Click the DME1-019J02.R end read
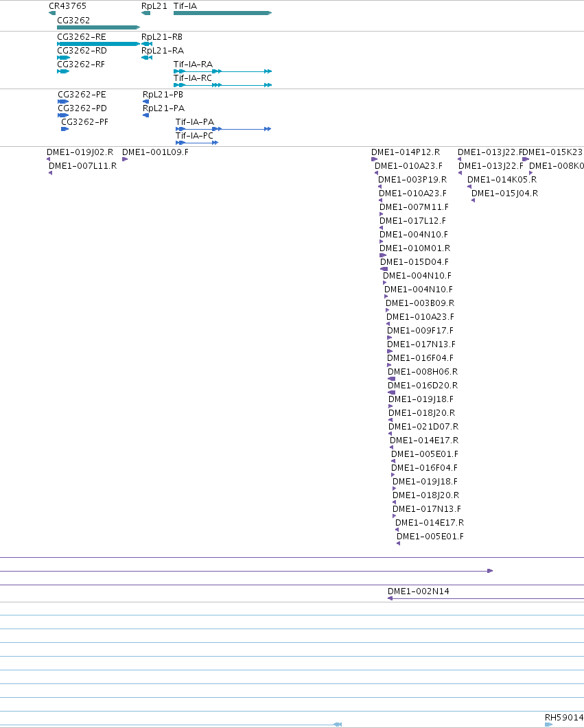Screen dimensions: 584x728 [x=48, y=159]
